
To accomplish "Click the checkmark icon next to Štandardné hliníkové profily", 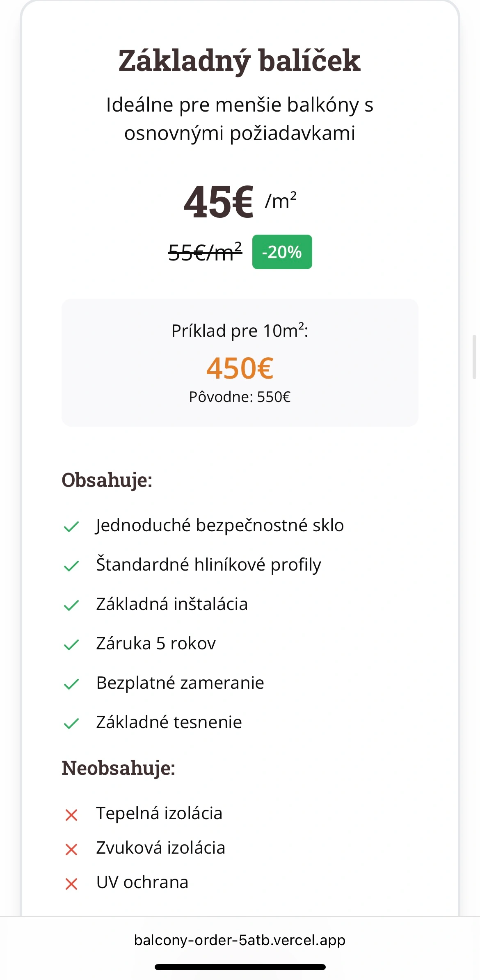I will pos(71,566).
